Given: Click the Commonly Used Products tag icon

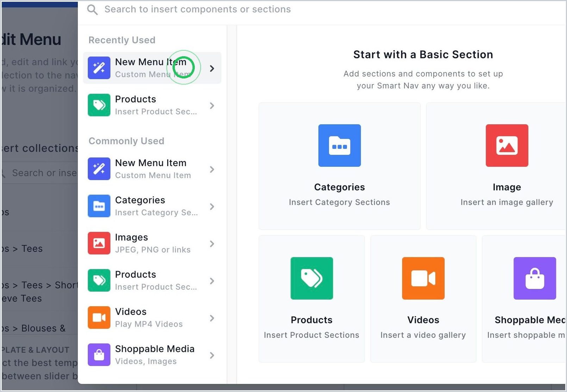Looking at the screenshot, I should tap(99, 280).
